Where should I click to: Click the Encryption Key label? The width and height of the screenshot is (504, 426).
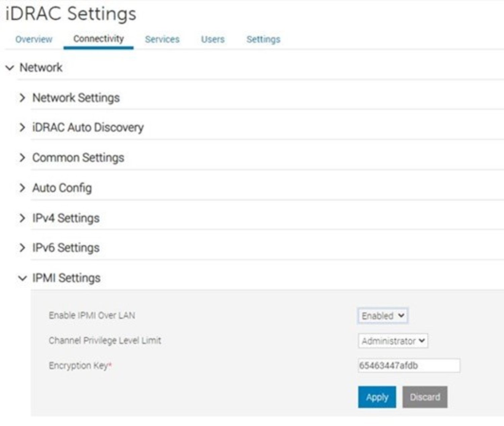[x=80, y=366]
